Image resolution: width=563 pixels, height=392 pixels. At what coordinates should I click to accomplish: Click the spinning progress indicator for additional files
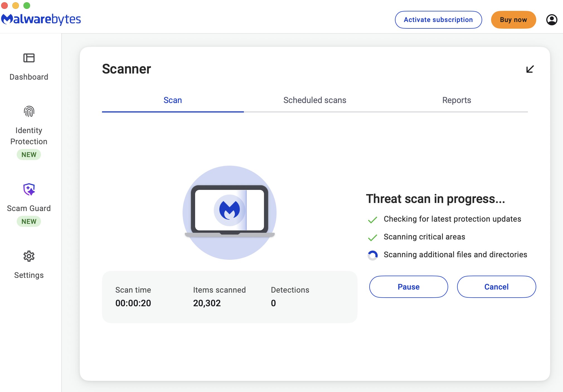[x=373, y=255]
